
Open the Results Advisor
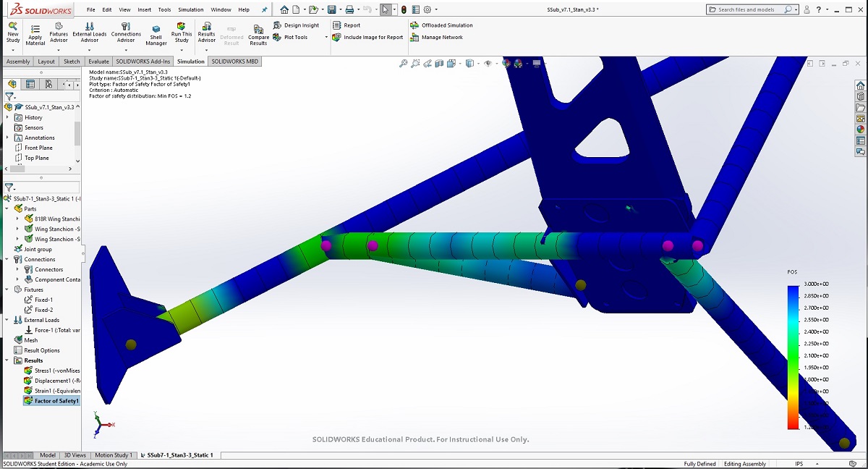pyautogui.click(x=206, y=33)
